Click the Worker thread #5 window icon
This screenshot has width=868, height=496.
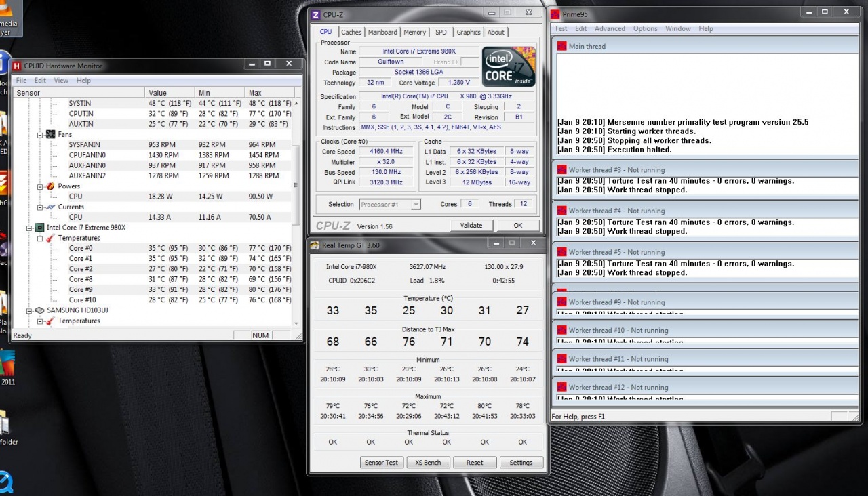coord(561,252)
